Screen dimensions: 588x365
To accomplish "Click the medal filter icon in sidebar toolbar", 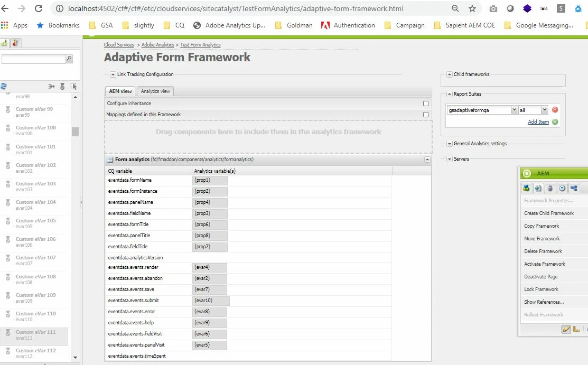I will [x=62, y=86].
